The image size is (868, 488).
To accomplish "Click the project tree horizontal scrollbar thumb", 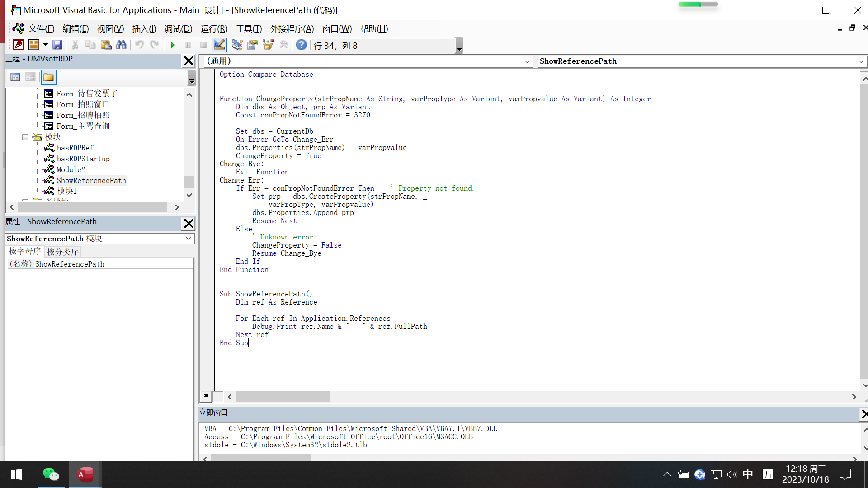I will pyautogui.click(x=92, y=207).
